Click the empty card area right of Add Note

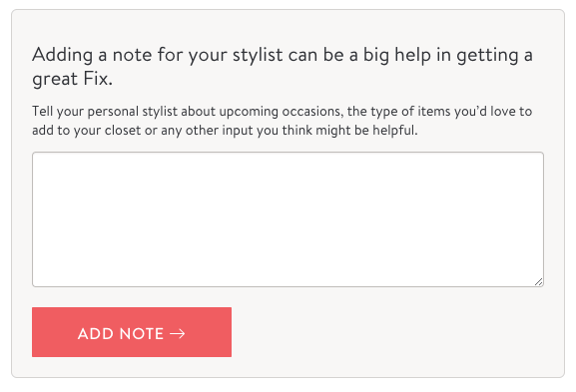(x=396, y=332)
